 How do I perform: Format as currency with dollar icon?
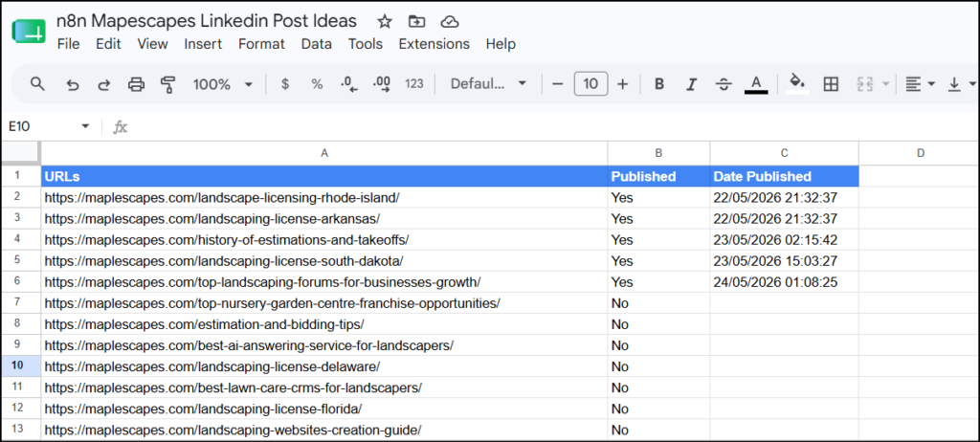(285, 84)
